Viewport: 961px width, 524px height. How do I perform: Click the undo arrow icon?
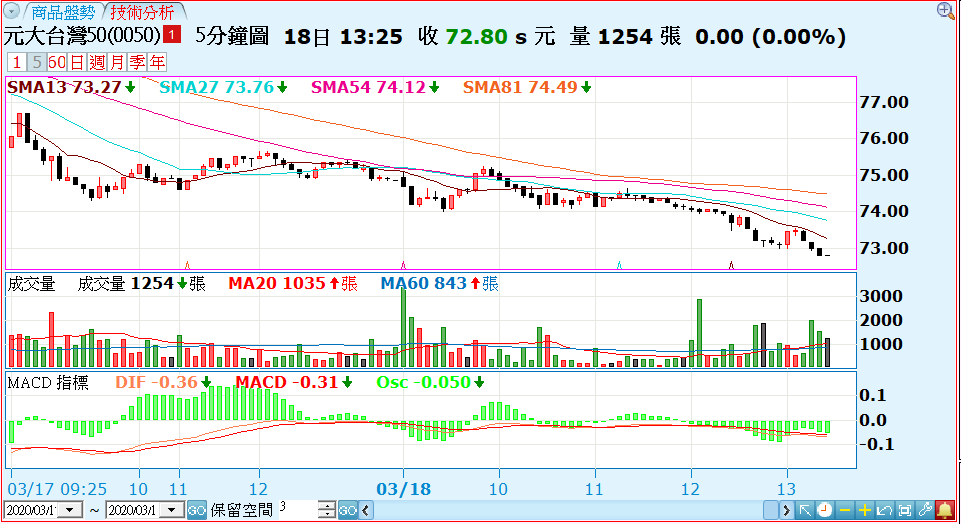[885, 510]
